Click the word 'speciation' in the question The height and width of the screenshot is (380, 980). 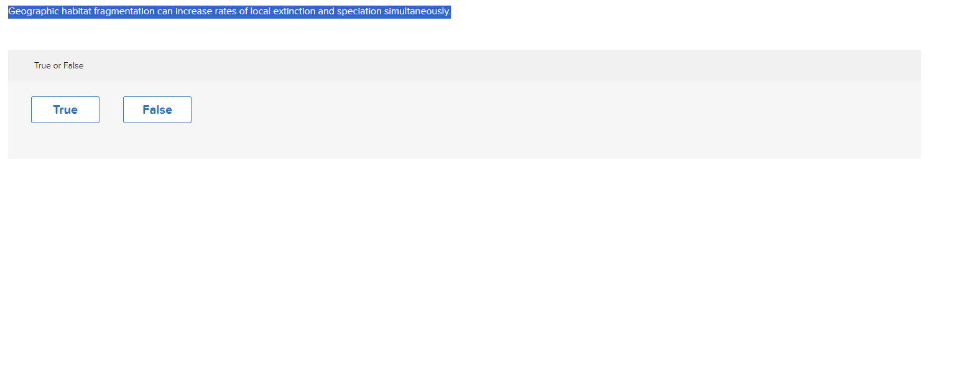359,11
